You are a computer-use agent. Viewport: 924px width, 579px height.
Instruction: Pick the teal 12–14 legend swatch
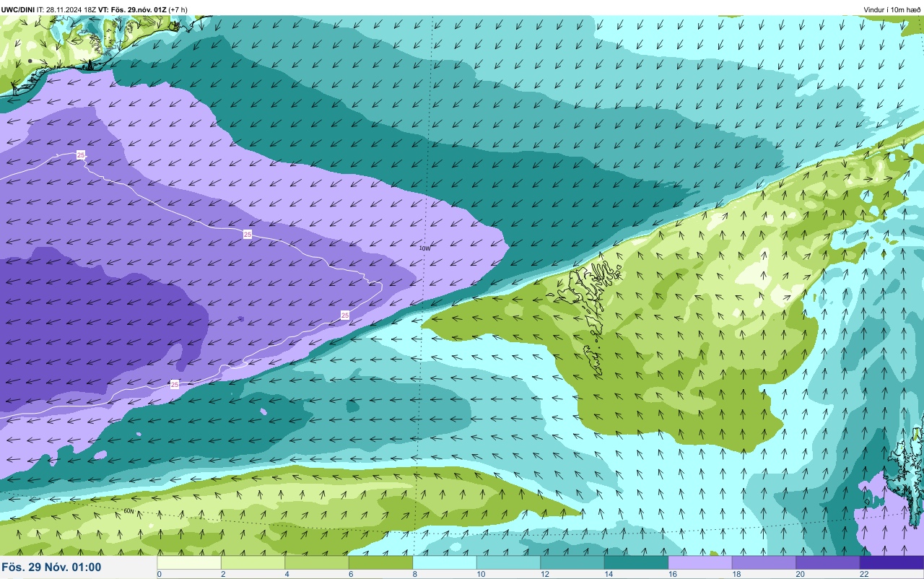point(572,562)
